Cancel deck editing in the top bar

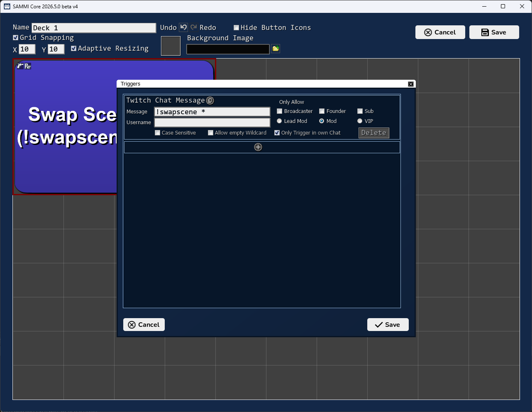[440, 32]
